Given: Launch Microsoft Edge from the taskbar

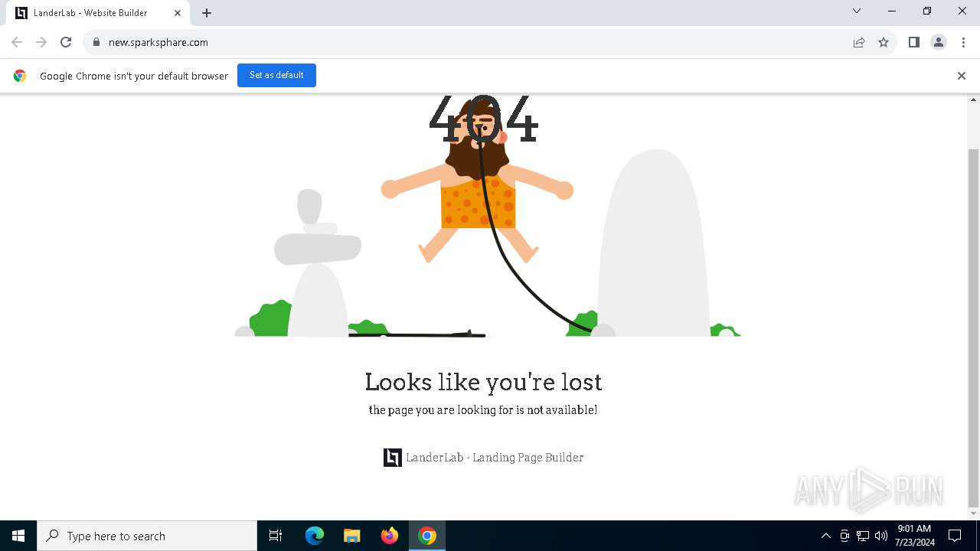Looking at the screenshot, I should (315, 536).
